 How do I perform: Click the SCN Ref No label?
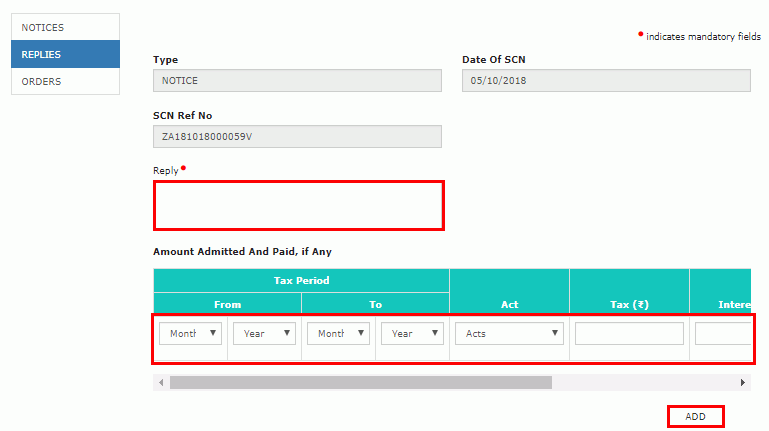[x=182, y=116]
